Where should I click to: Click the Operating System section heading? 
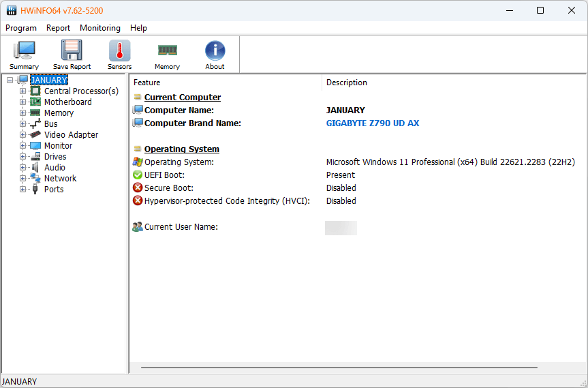[182, 149]
